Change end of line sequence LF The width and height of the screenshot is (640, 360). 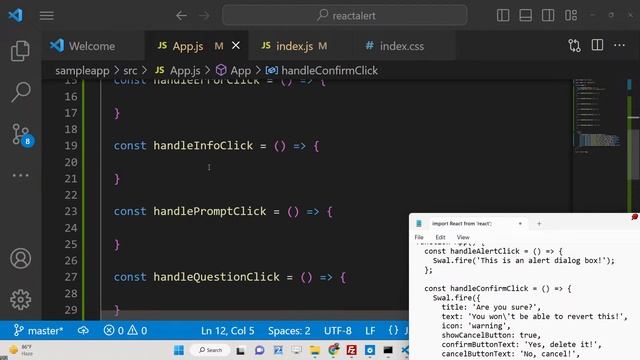370,330
